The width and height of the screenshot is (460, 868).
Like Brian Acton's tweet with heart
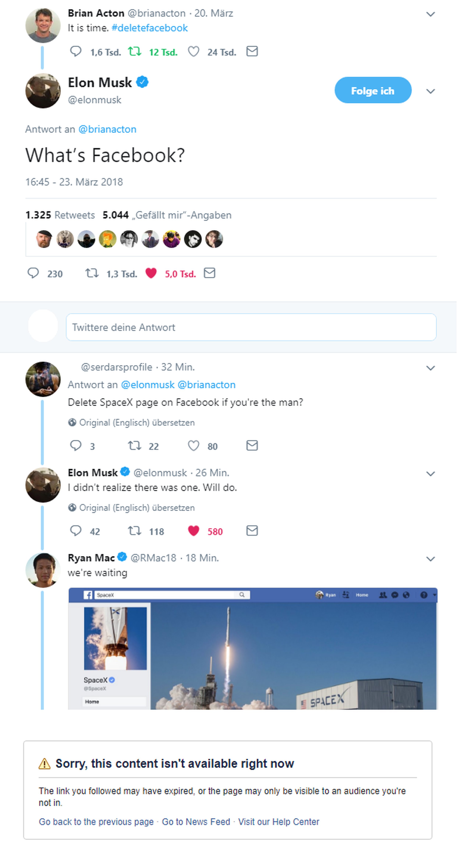coord(193,52)
